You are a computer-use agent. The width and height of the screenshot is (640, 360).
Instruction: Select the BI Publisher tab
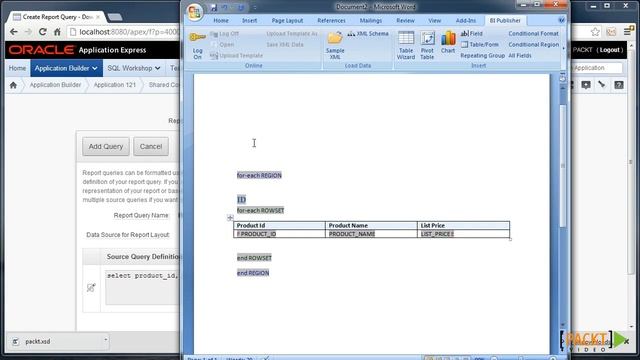tap(505, 20)
